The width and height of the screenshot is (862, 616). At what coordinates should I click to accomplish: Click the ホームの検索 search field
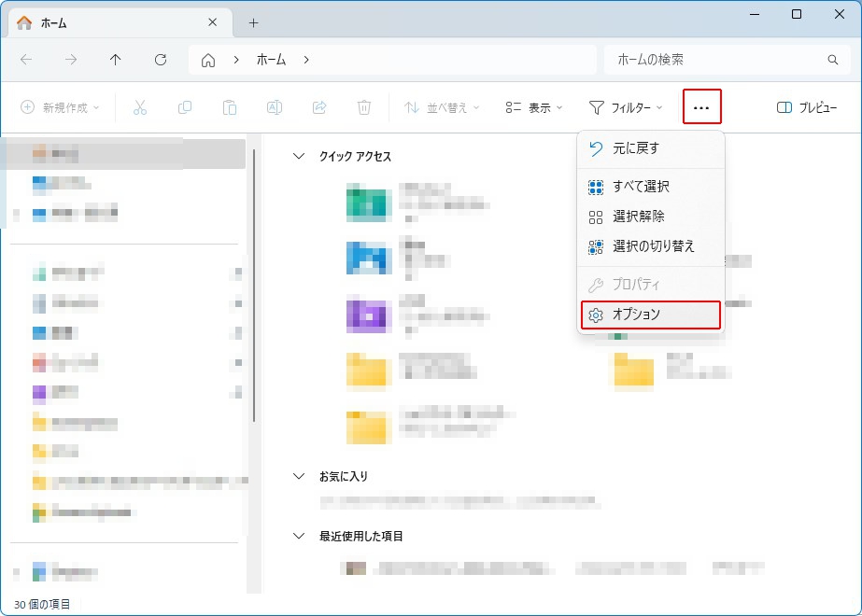pyautogui.click(x=719, y=60)
